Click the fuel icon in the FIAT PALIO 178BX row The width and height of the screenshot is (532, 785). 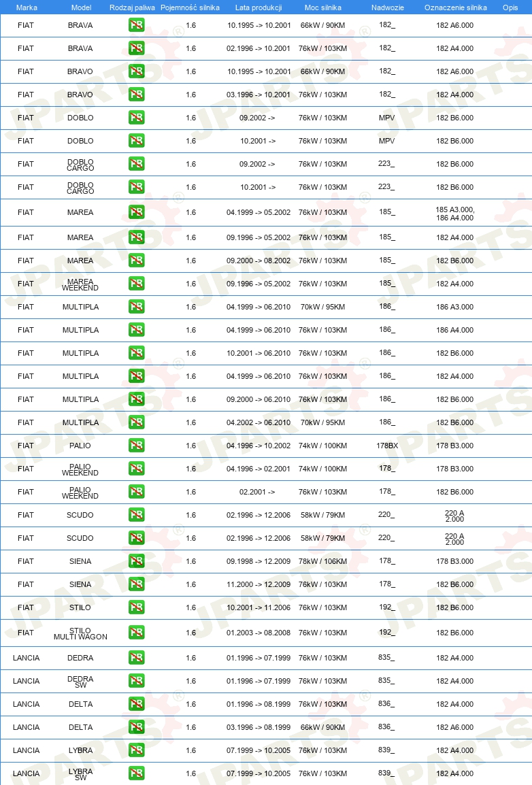tap(136, 445)
